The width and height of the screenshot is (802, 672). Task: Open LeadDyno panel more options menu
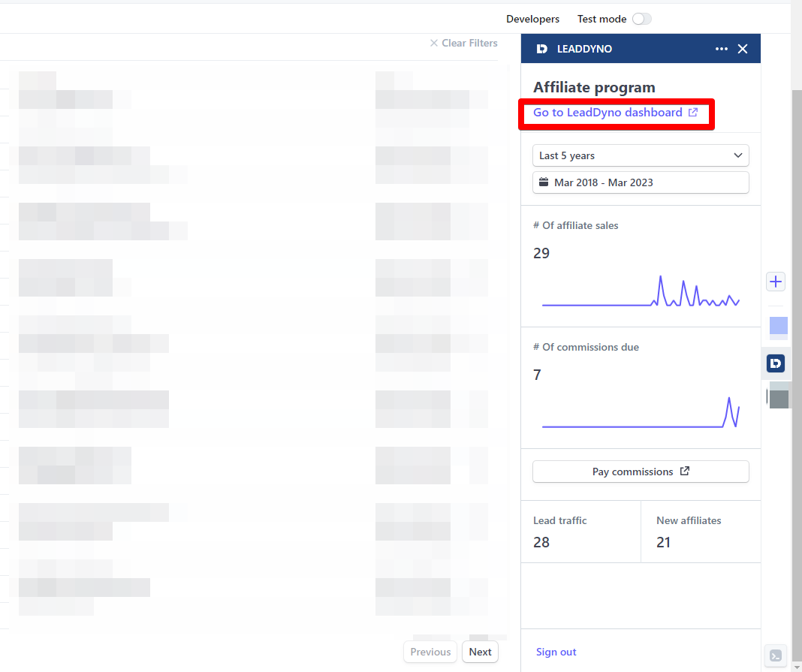coord(721,49)
